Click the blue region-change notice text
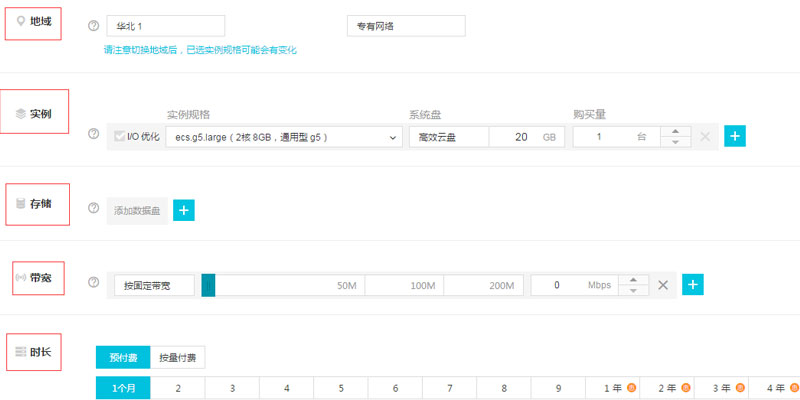 (200, 50)
